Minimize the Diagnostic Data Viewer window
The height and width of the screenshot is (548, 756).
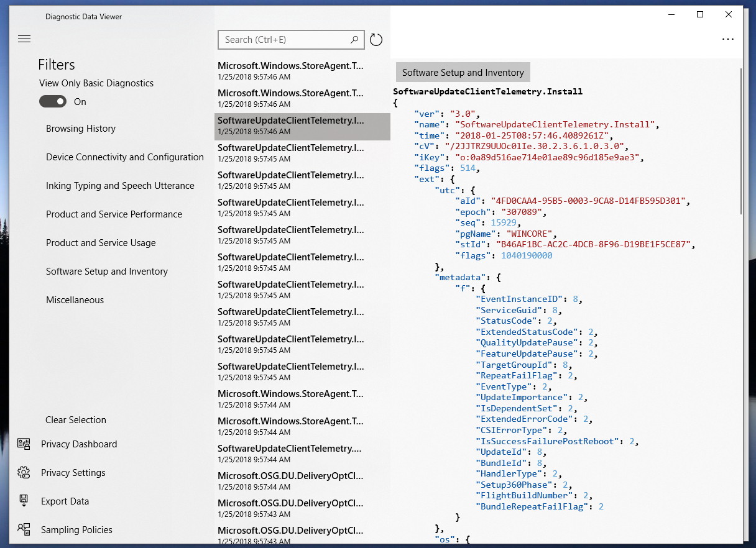tap(671, 14)
